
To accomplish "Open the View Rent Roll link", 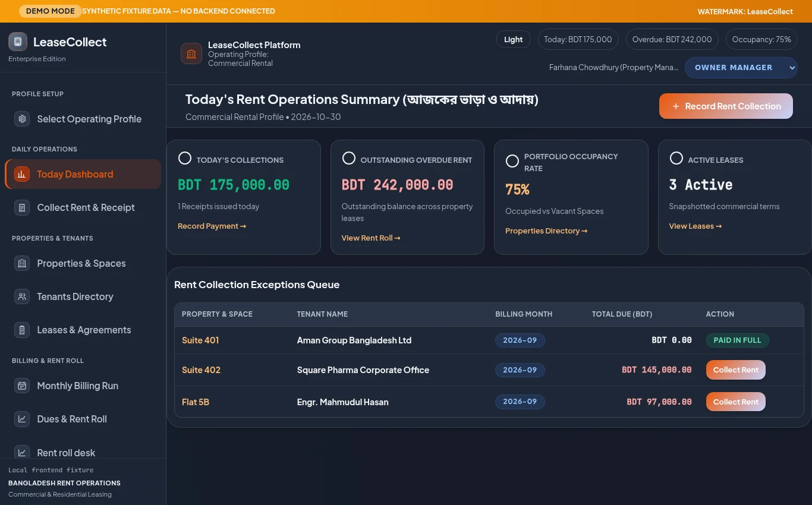I will pos(371,238).
